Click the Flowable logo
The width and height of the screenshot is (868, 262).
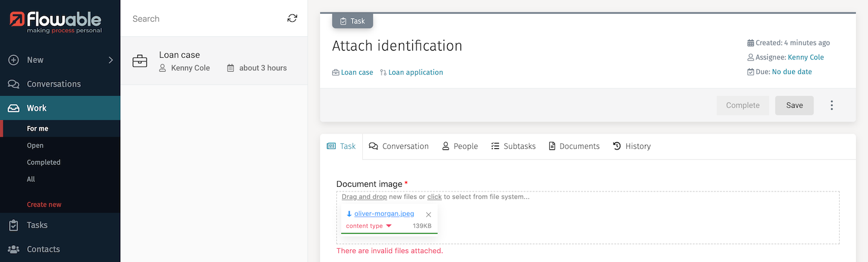click(x=56, y=22)
